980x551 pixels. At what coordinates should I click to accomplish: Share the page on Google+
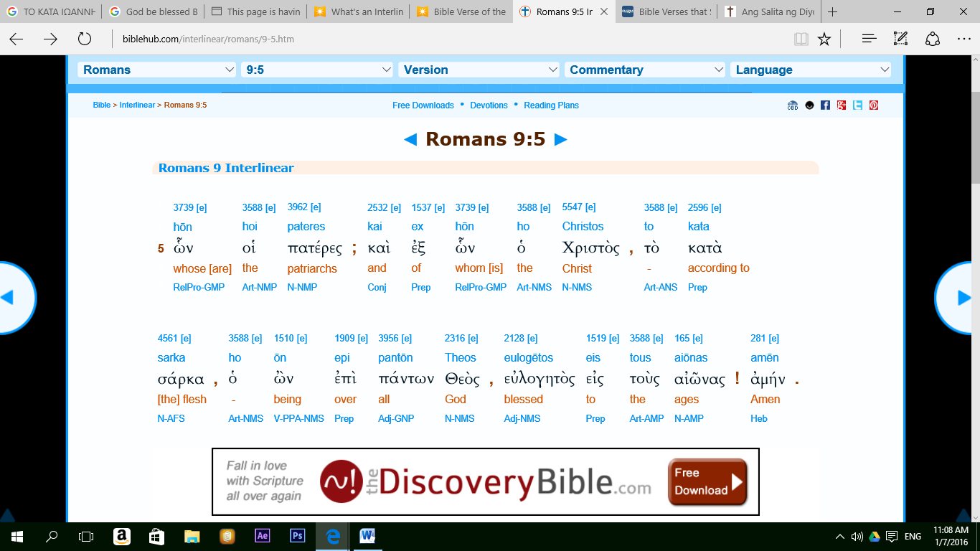pyautogui.click(x=842, y=105)
